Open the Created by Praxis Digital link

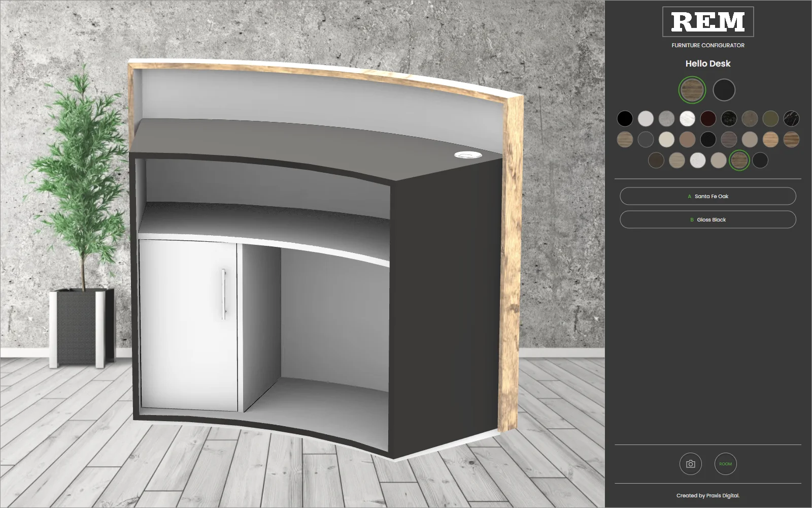708,495
